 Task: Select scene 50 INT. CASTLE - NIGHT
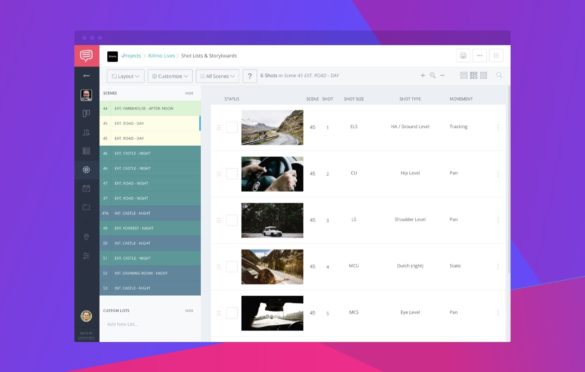click(x=150, y=243)
